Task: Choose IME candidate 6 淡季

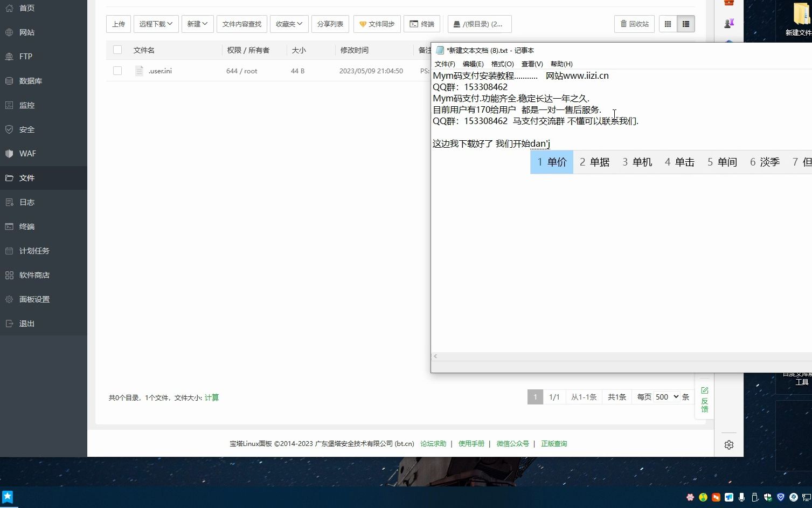Action: click(765, 162)
